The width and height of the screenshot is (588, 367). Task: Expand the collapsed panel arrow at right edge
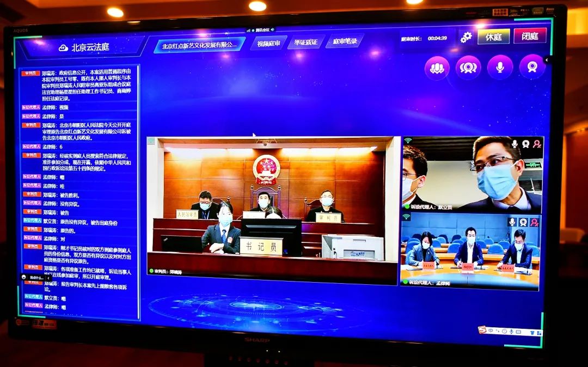point(547,60)
